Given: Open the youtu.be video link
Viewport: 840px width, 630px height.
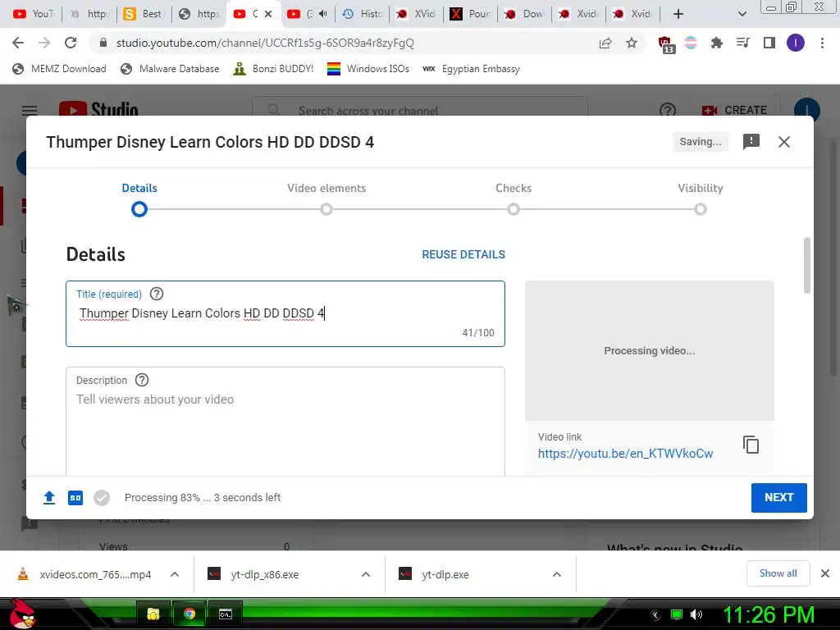Looking at the screenshot, I should pos(625,454).
